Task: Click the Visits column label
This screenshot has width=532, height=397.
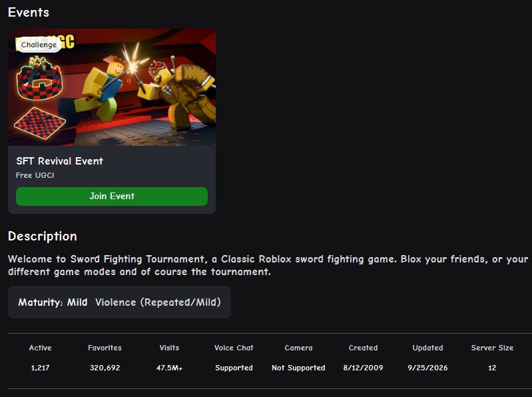Action: tap(169, 348)
